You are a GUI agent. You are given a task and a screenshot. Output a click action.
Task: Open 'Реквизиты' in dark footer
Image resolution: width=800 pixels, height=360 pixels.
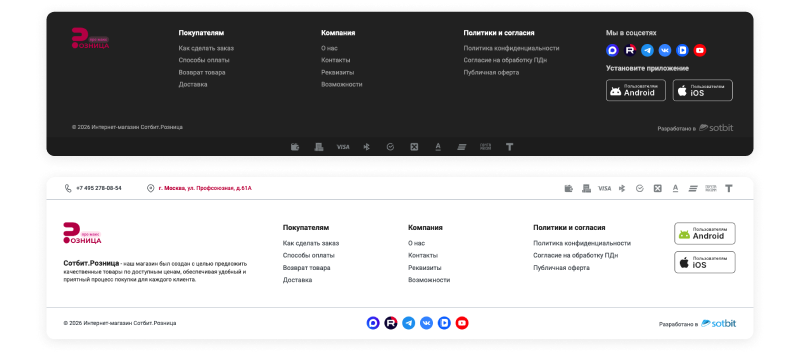click(338, 72)
